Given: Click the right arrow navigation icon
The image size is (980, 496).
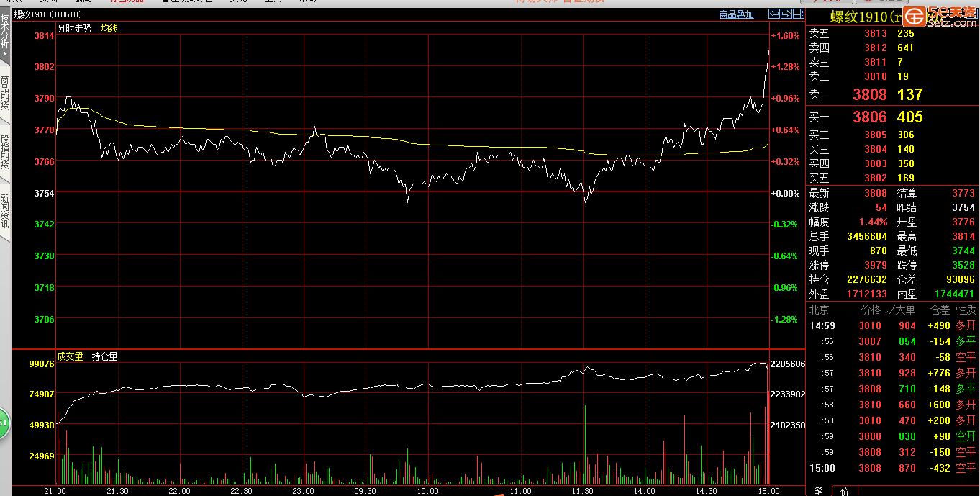Looking at the screenshot, I should [x=786, y=14].
